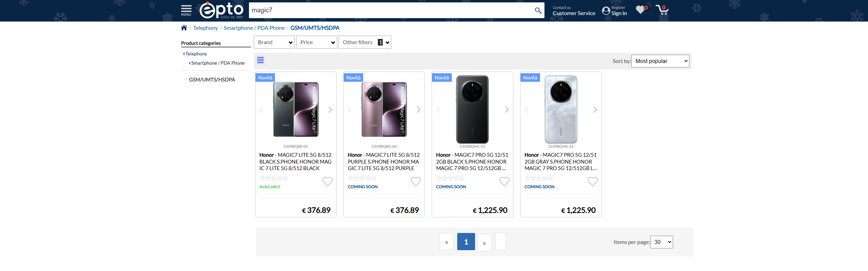Click the epto logo

(x=222, y=10)
